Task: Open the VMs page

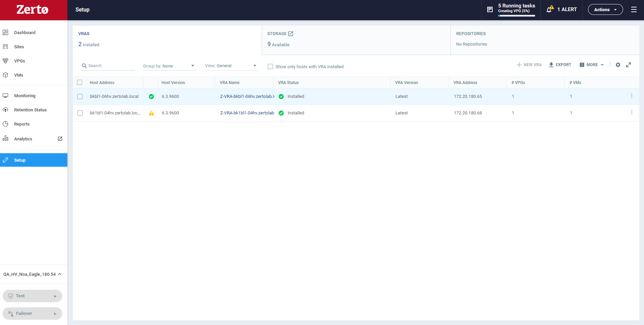Action: click(x=19, y=75)
